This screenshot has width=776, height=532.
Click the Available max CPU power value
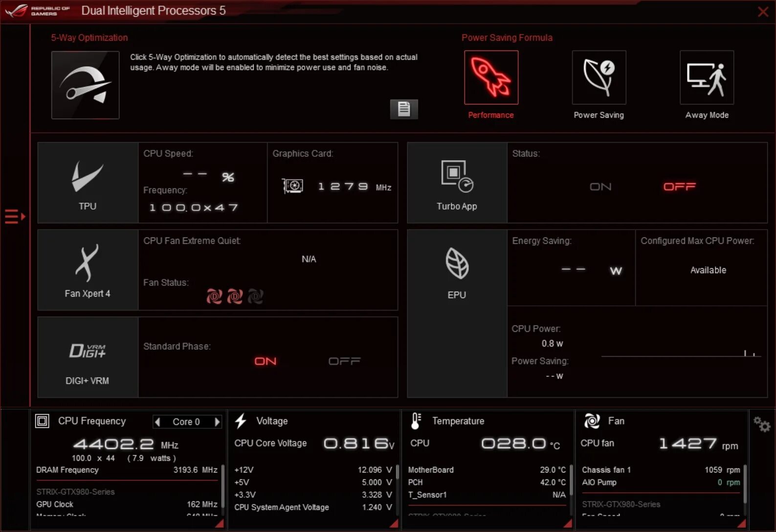tap(708, 270)
